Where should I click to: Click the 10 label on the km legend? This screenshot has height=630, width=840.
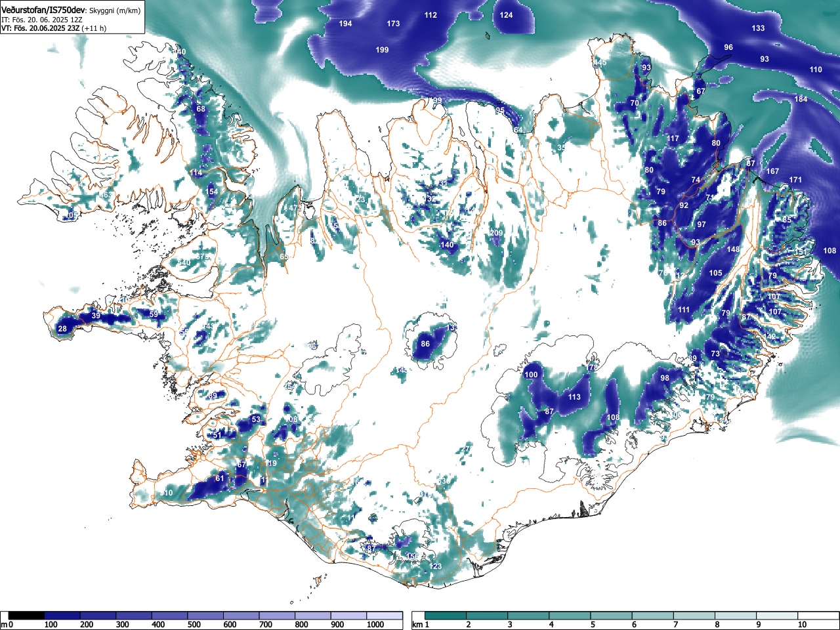click(x=801, y=625)
